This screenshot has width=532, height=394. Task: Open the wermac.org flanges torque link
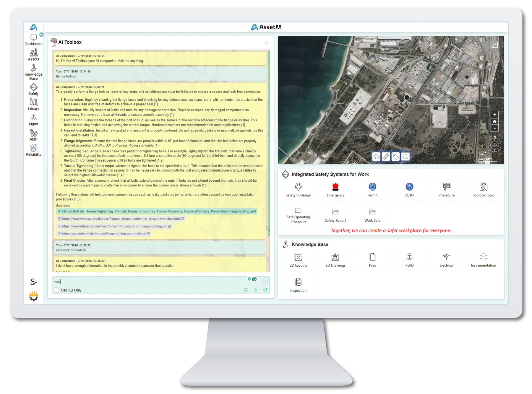tap(121, 219)
